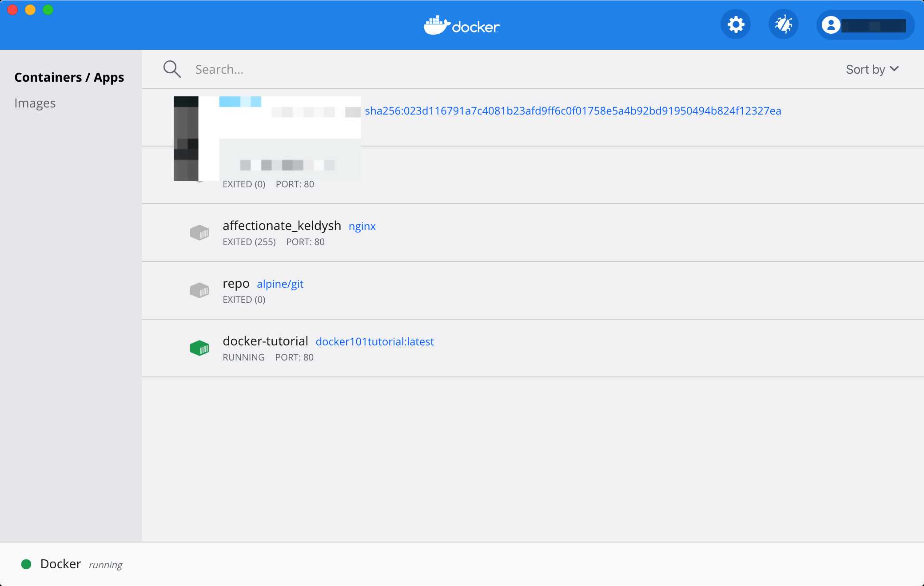The height and width of the screenshot is (586, 924).
Task: Select docker-tutorial container name
Action: [x=266, y=341]
